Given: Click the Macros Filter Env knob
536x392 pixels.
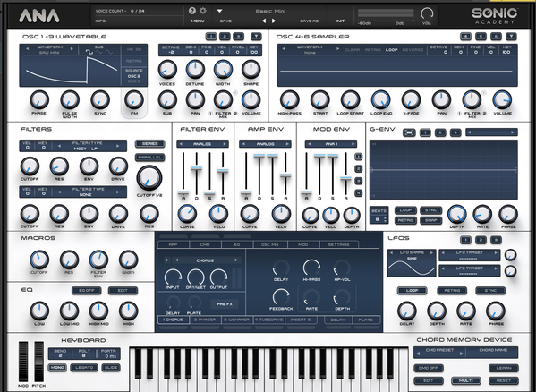Looking at the screenshot, I should [x=98, y=260].
